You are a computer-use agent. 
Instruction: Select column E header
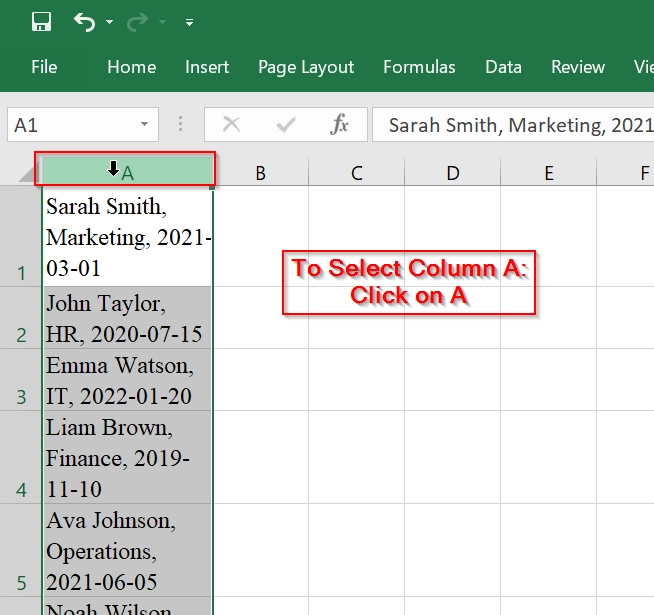[549, 172]
